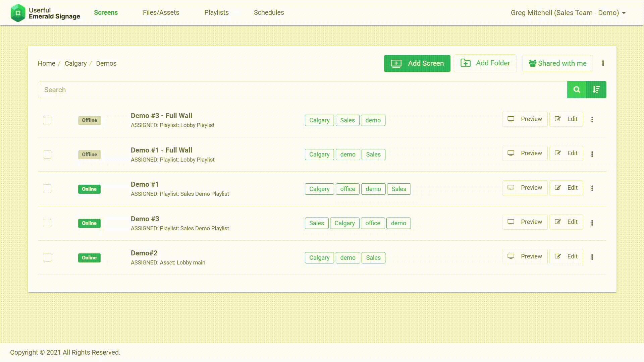
Task: Click the Home breadcrumb link
Action: tap(46, 63)
